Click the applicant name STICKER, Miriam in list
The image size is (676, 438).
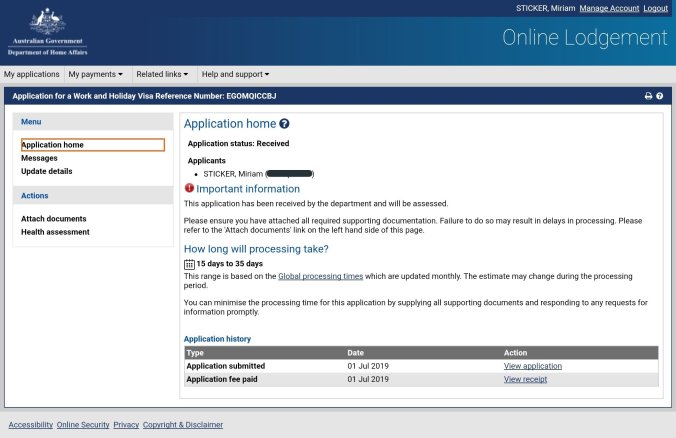233,174
